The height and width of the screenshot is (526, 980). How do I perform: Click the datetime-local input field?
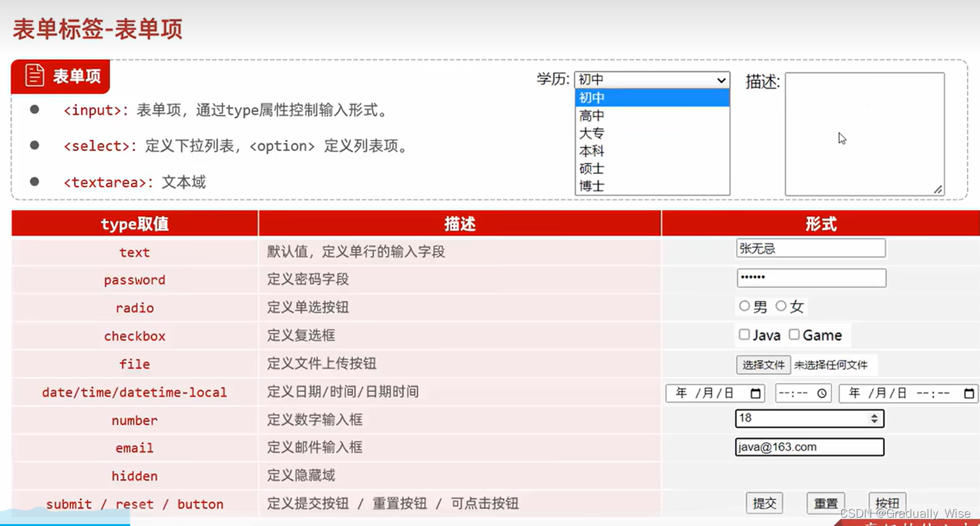pos(908,393)
